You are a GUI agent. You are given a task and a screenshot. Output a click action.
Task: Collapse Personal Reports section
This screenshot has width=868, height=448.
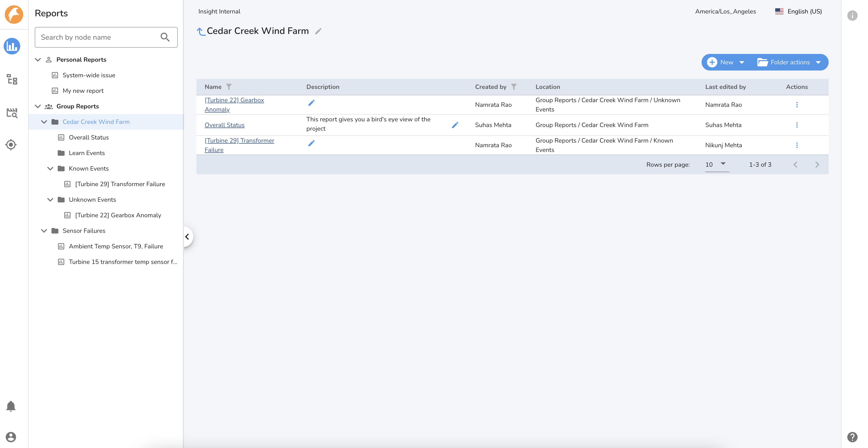[x=38, y=60]
